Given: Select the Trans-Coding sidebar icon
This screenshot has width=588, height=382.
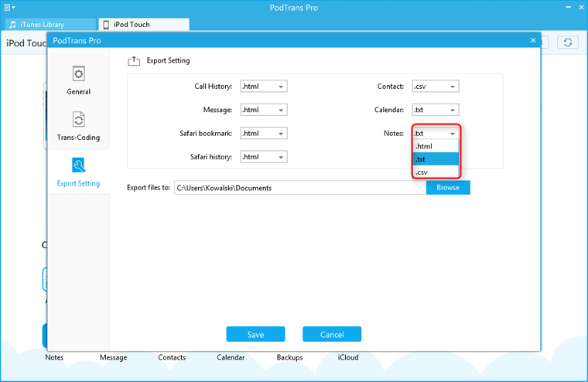Looking at the screenshot, I should tap(78, 120).
